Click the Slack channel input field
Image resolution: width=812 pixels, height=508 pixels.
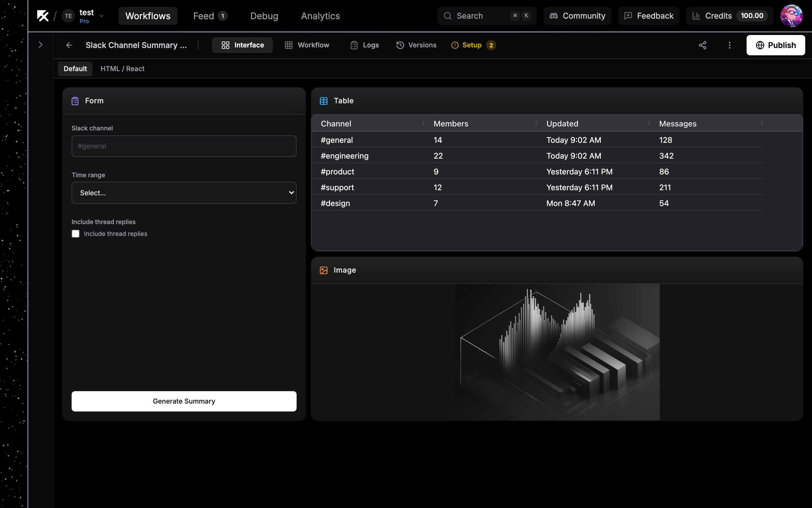point(184,146)
